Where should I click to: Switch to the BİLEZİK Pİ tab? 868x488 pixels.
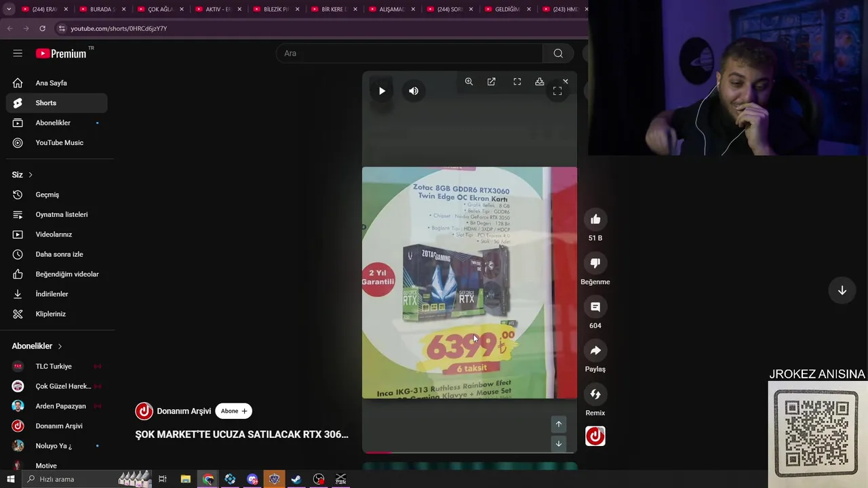(275, 9)
